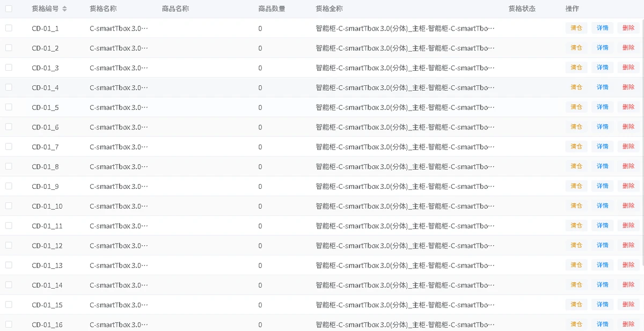
Task: Click 删除 for CD-01_14
Action: click(628, 285)
